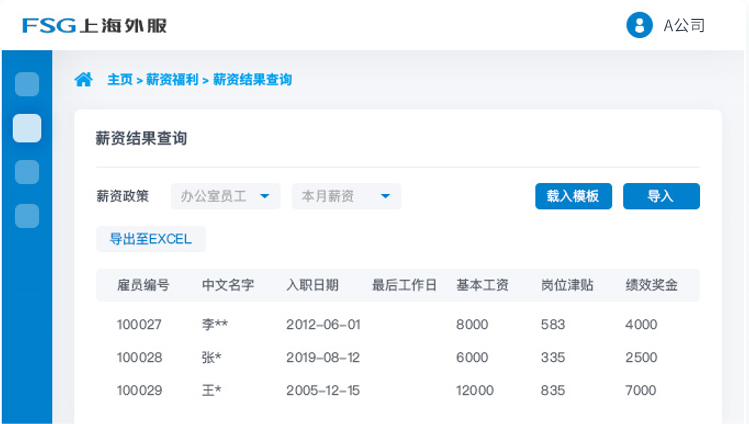
Task: Open the A公司 account menu
Action: tap(684, 25)
